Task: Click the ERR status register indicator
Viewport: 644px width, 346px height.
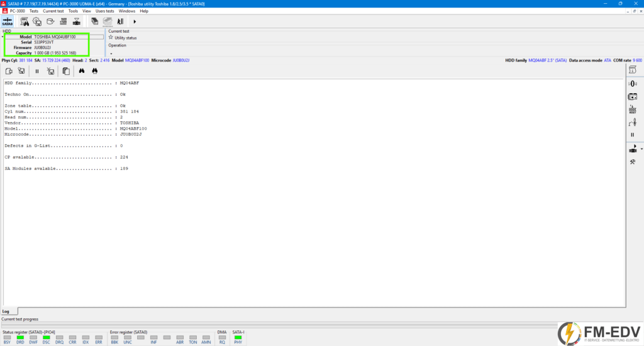Action: (99, 340)
